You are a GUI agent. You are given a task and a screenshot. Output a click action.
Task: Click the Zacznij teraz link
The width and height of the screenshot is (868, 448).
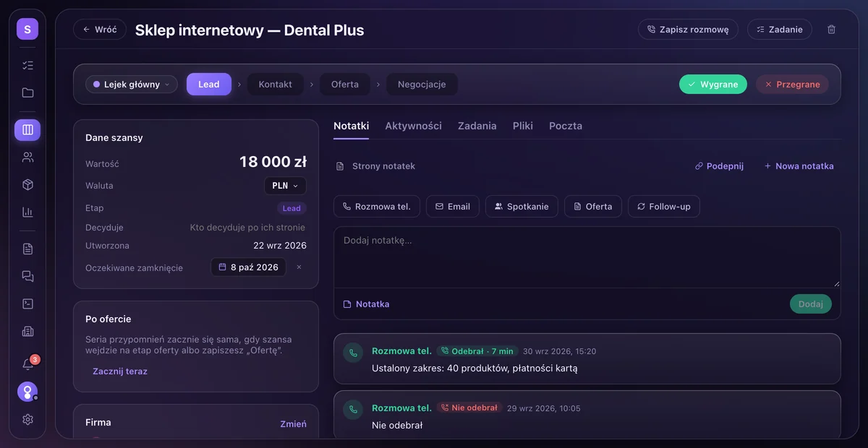(120, 371)
